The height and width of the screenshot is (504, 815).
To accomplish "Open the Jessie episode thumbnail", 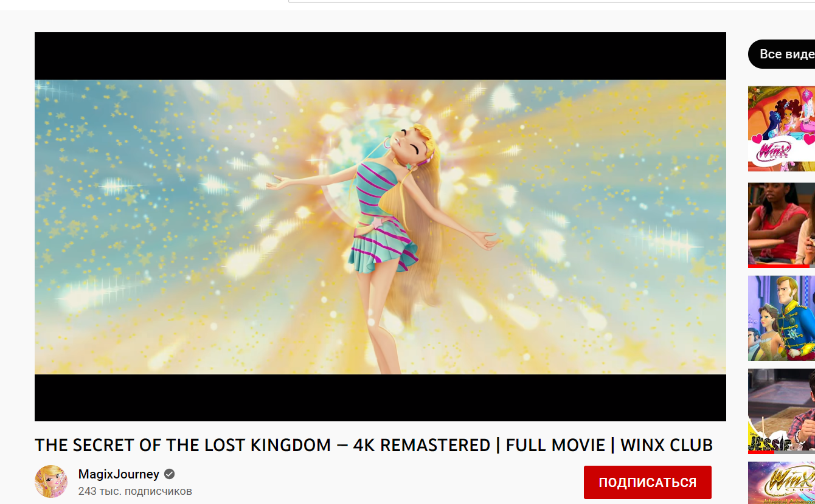I will pyautogui.click(x=782, y=411).
